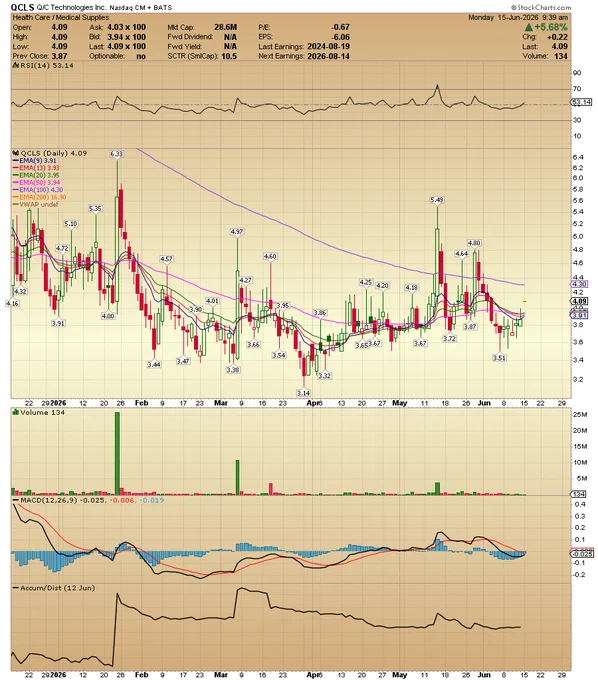Click the 4.80 price annotation near June
Screen dimensions: 598x680
click(474, 243)
